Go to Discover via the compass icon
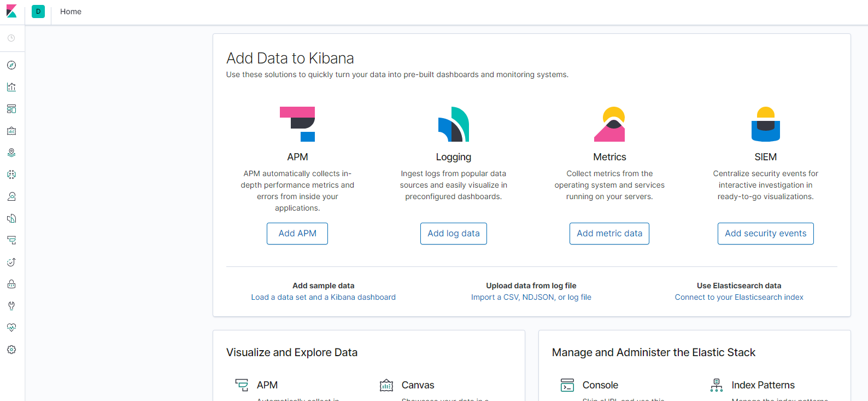Screen dimensions: 868x401 [11, 65]
